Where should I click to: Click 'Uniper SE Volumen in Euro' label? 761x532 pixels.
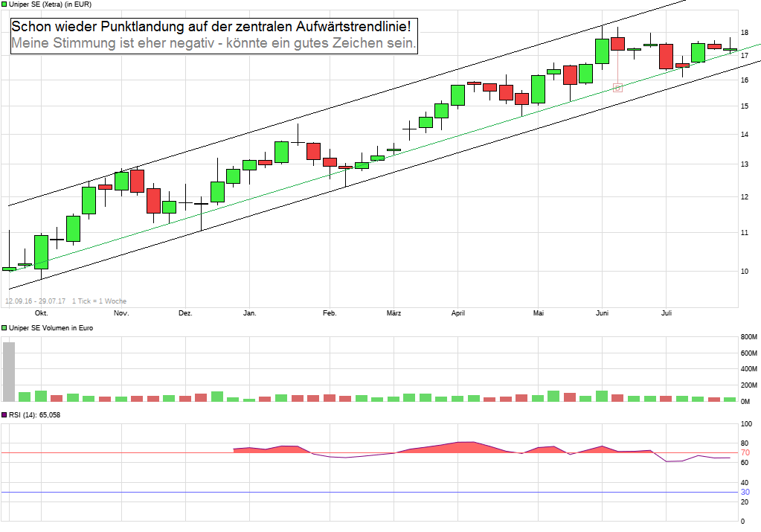51,328
